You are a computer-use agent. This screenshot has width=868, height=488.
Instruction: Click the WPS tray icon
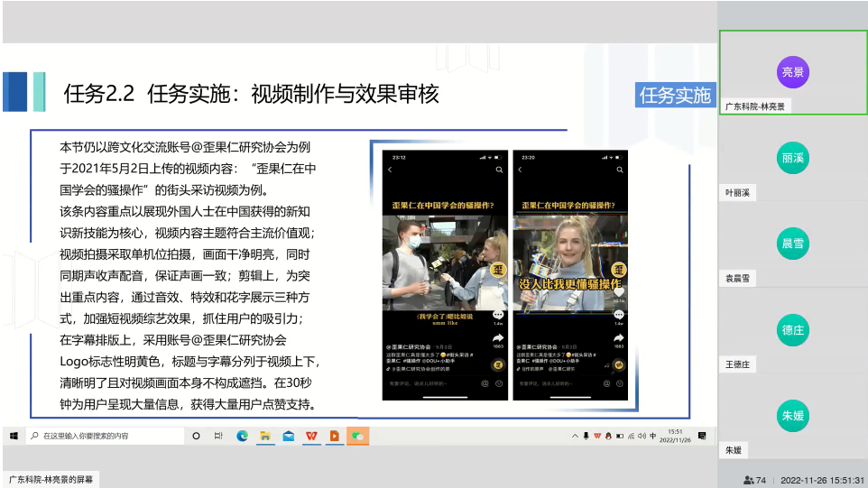pos(597,436)
